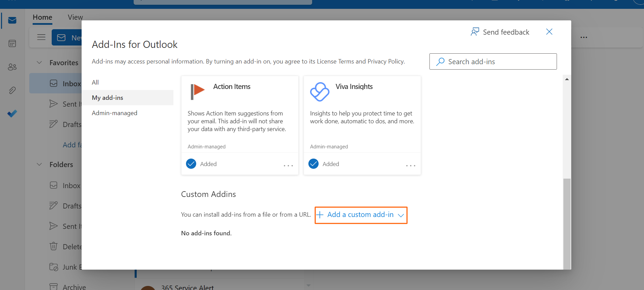Open more options for Action Items
Screen dimensions: 644x290
pyautogui.click(x=288, y=165)
